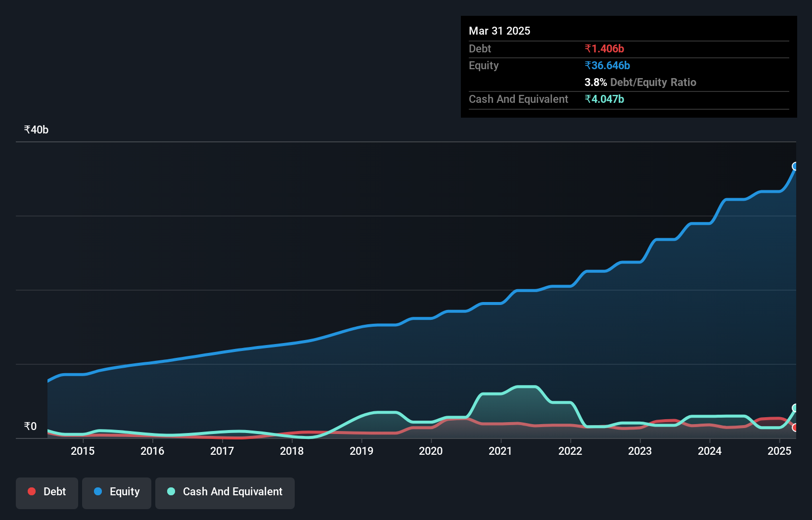Click Cash And Equivalent label in tooltip
This screenshot has width=812, height=520.
click(518, 99)
